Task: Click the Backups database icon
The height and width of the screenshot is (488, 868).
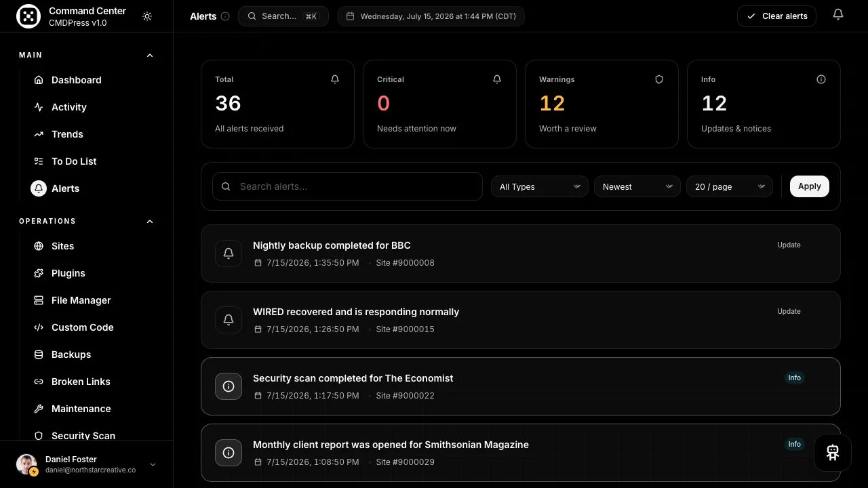Action: coord(39,354)
